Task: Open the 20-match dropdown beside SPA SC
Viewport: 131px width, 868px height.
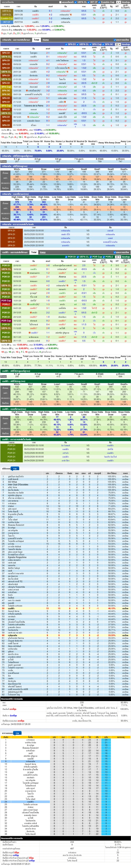Action: click(118, 44)
